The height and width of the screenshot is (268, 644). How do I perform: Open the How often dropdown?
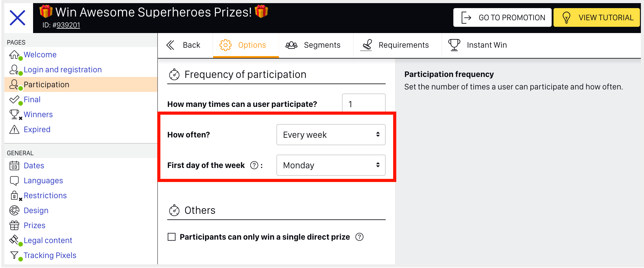tap(331, 135)
